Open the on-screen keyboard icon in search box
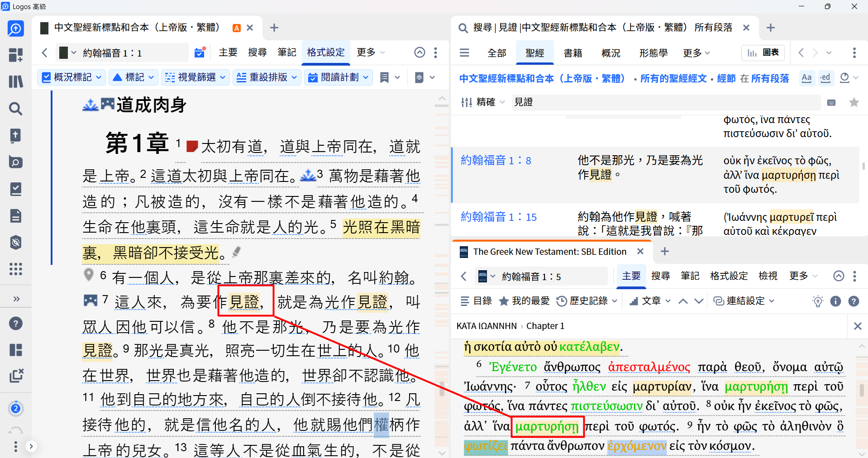 (831, 102)
